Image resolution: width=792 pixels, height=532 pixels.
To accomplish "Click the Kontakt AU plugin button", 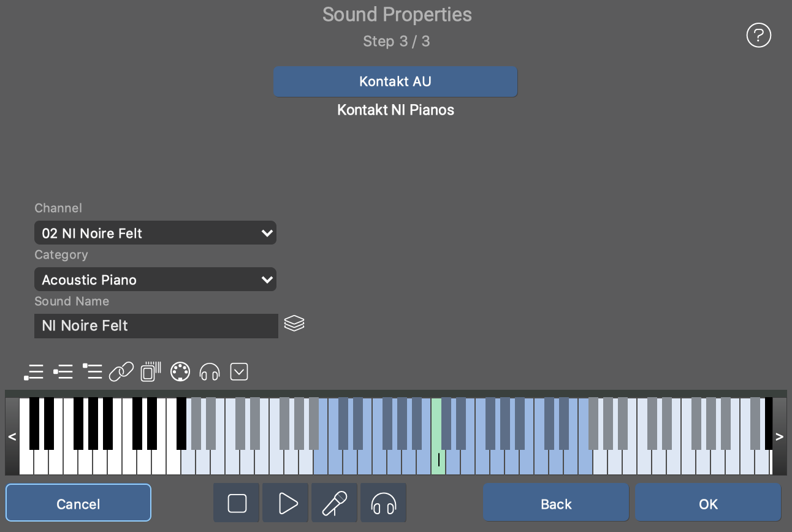I will [395, 82].
